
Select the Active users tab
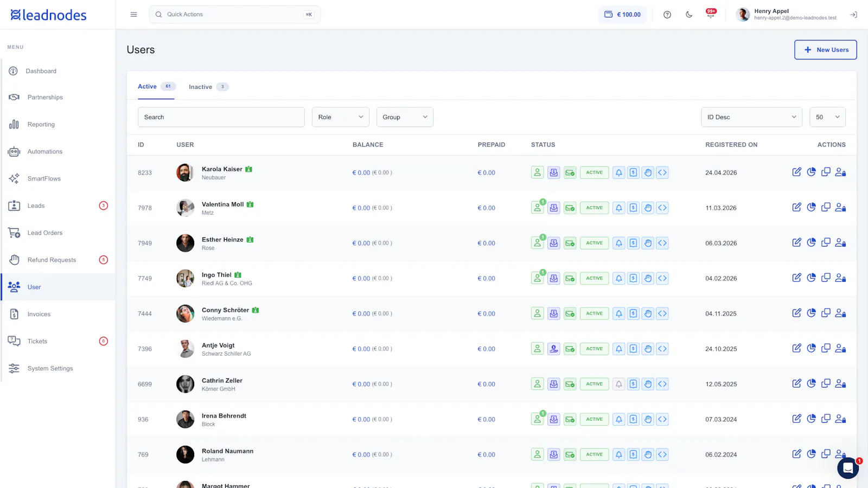tap(156, 87)
